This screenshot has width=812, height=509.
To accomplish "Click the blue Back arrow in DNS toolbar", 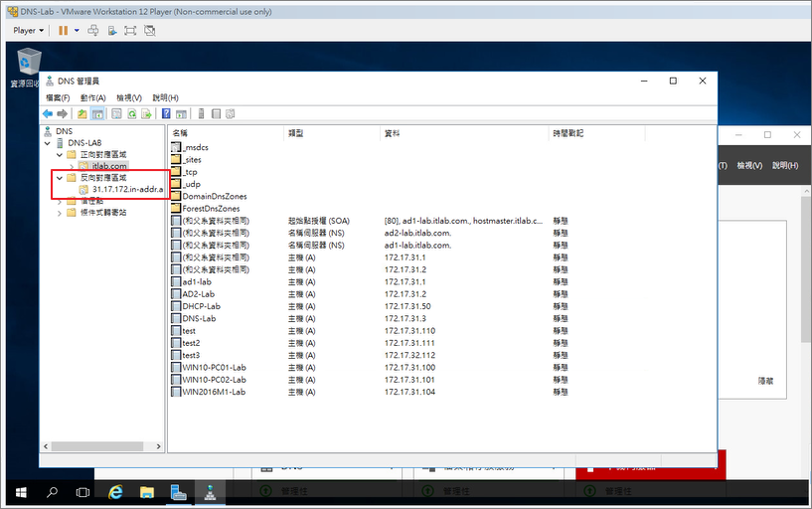I will [x=48, y=114].
